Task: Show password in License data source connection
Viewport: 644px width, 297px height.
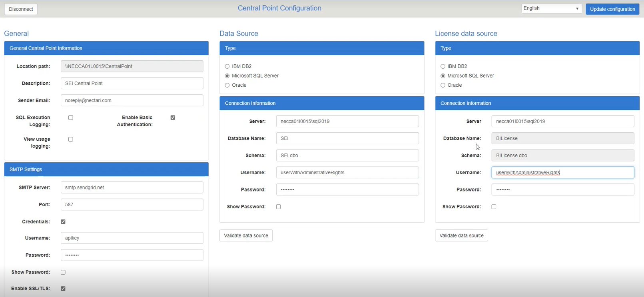Action: [x=494, y=207]
